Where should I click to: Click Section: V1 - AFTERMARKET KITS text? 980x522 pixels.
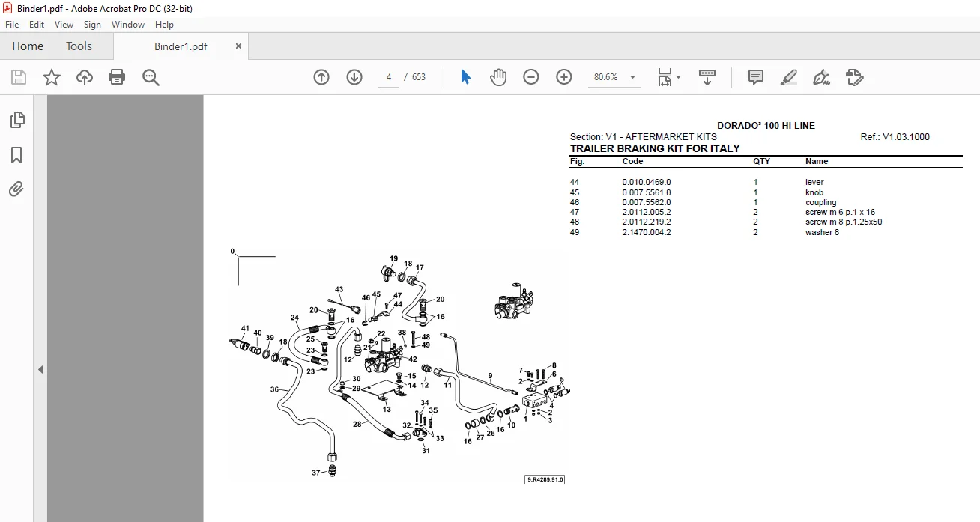644,137
